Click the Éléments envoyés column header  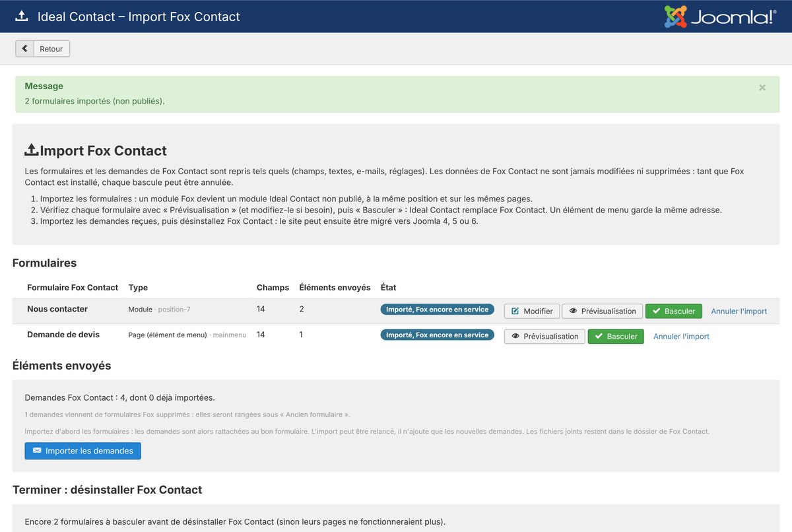(335, 288)
